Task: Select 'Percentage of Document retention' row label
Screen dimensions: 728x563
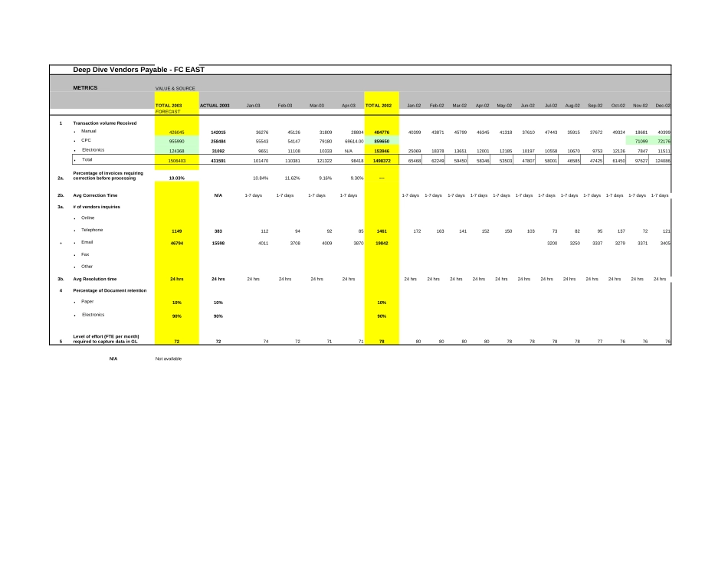Action: pyautogui.click(x=110, y=290)
